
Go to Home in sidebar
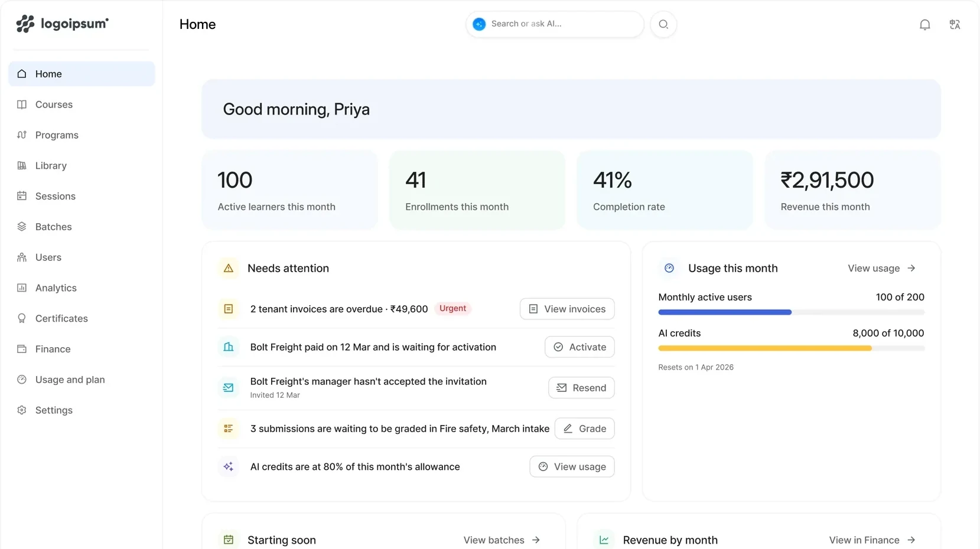click(x=82, y=74)
